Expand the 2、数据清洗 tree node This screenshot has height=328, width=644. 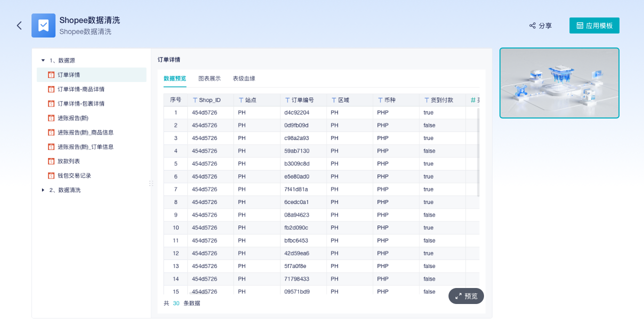(43, 190)
